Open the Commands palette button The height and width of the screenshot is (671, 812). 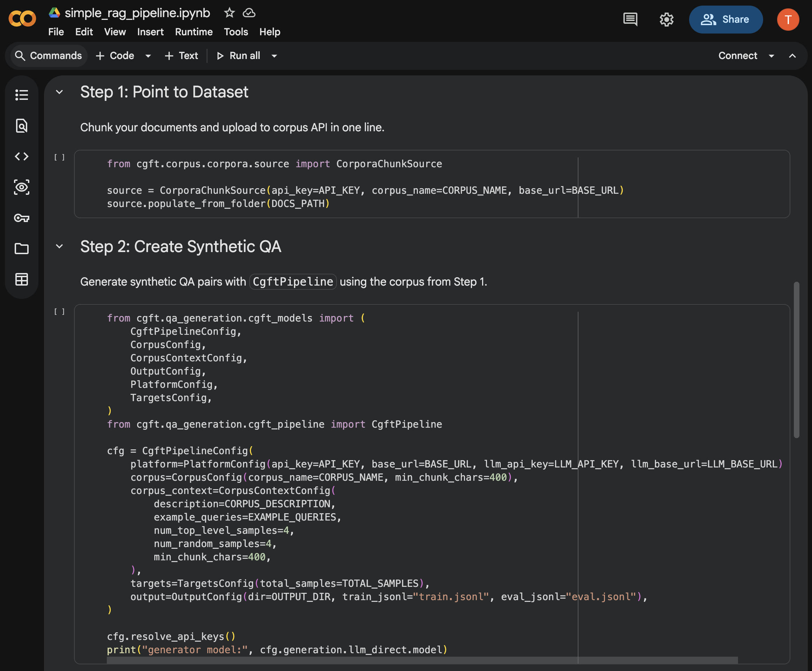coord(48,56)
